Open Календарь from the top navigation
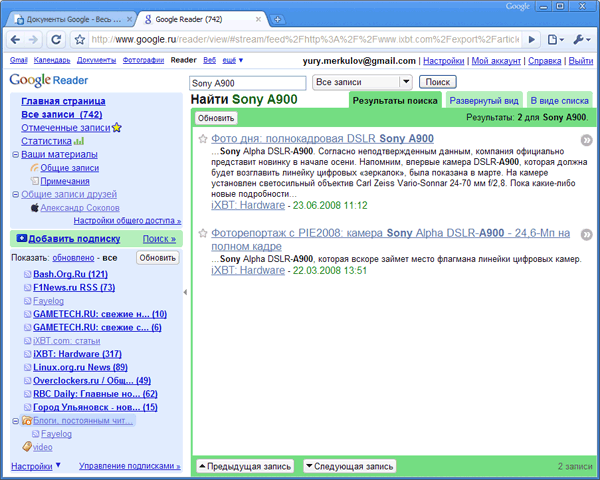Screen dimensions: 600x480 coord(52,60)
